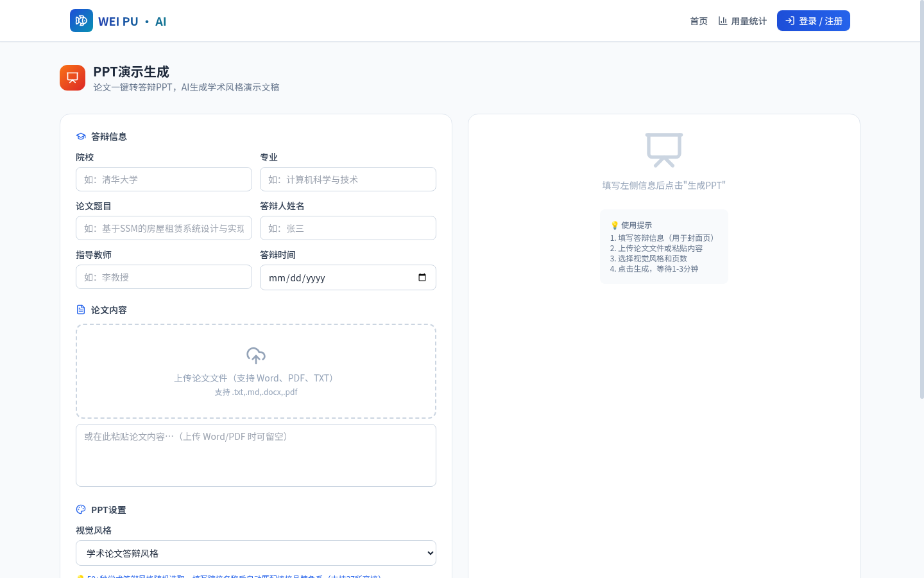Open the calendar picker in 答辩时间
The image size is (924, 578).
point(422,277)
